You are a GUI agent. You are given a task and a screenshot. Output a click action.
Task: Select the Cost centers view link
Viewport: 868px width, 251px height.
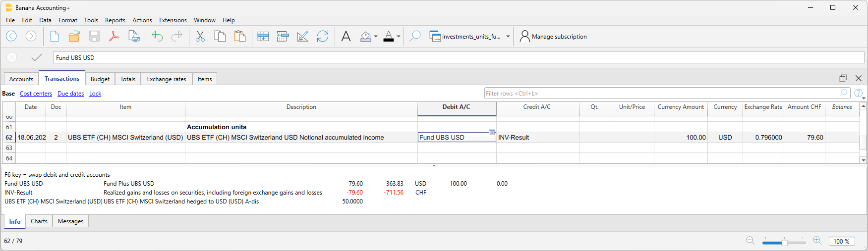pyautogui.click(x=36, y=94)
